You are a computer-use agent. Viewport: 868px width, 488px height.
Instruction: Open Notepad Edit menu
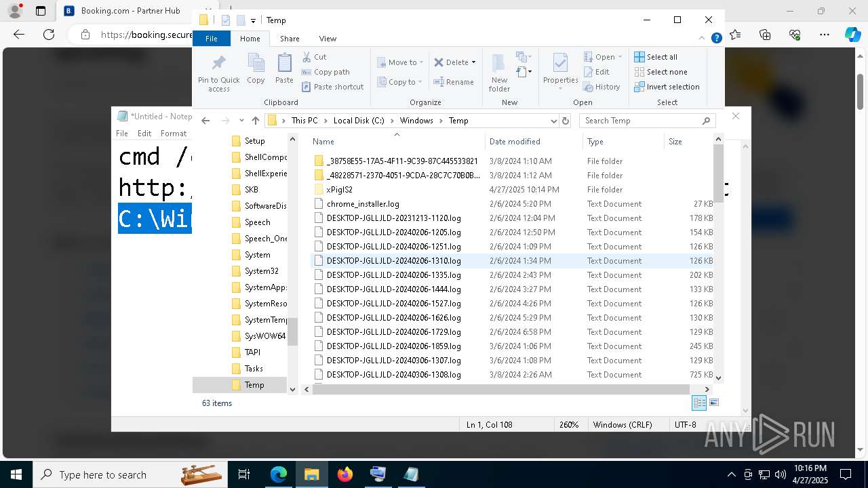click(x=144, y=134)
